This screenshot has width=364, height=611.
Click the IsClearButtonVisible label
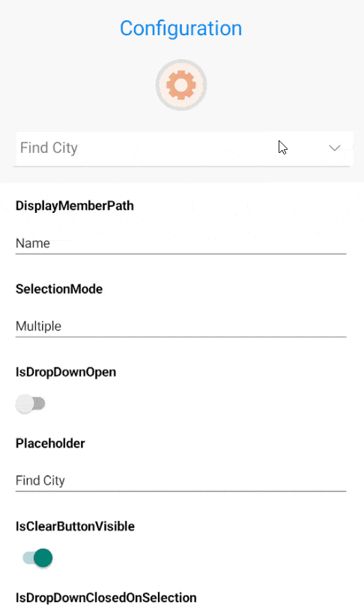coord(75,526)
